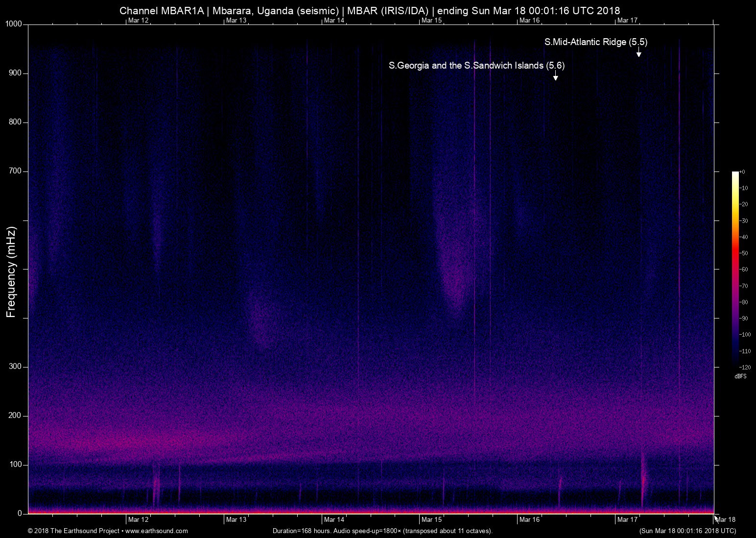Click the footer timestamp in parentheses

(x=687, y=531)
